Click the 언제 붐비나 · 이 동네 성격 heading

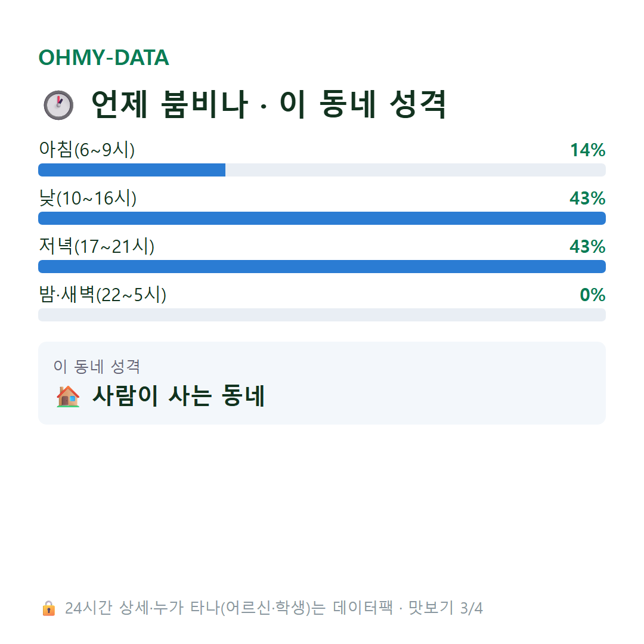pyautogui.click(x=268, y=104)
